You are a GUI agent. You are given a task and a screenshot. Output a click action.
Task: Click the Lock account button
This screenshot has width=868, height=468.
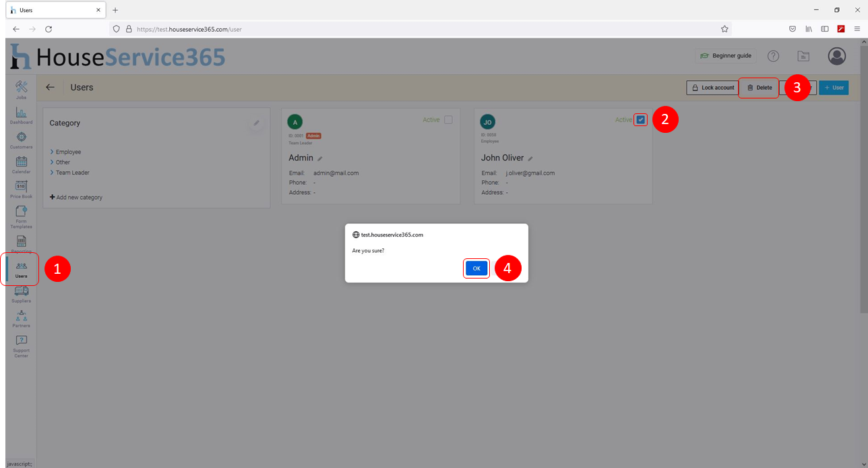[x=712, y=88]
